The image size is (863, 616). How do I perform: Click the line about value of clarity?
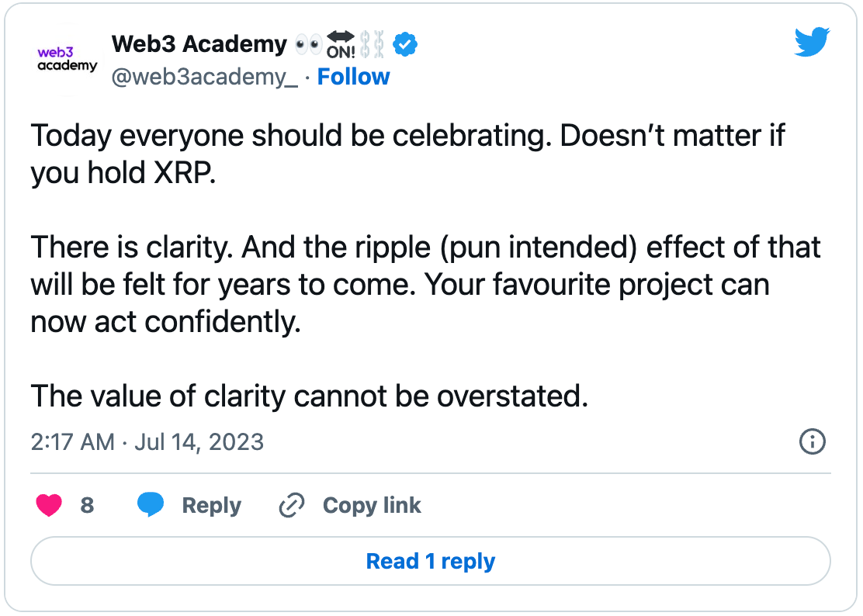tap(310, 396)
